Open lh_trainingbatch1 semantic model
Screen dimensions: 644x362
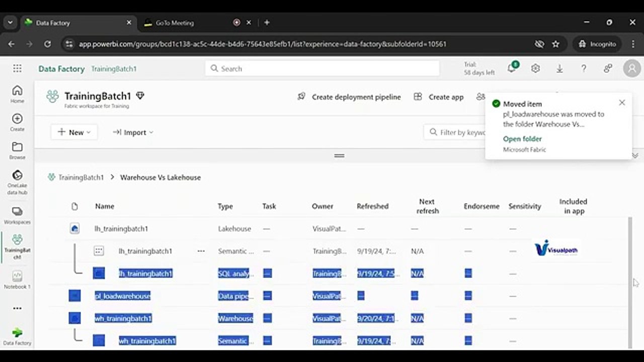pyautogui.click(x=145, y=251)
